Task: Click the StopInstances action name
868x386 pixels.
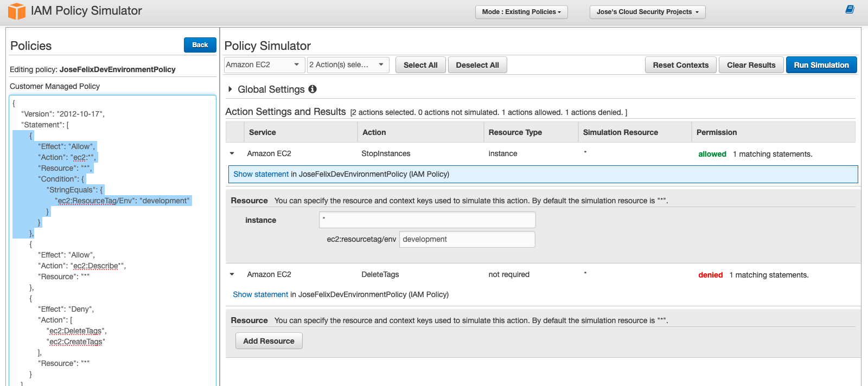Action: (x=386, y=153)
